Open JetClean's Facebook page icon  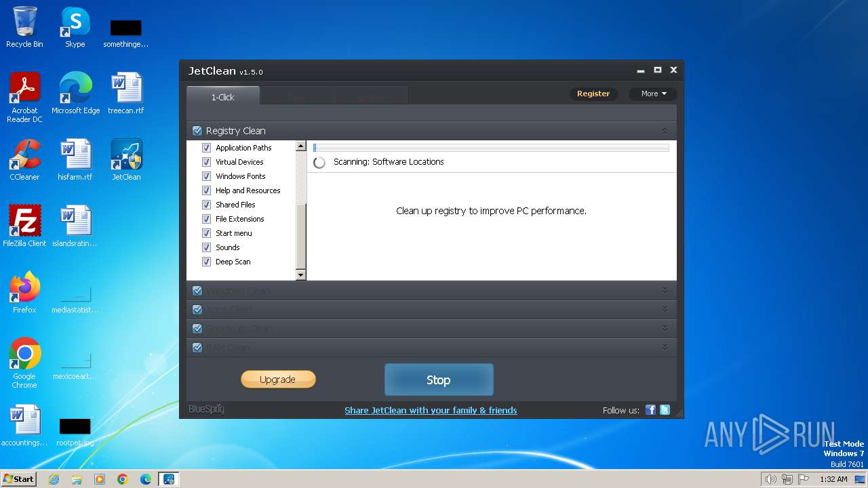650,410
